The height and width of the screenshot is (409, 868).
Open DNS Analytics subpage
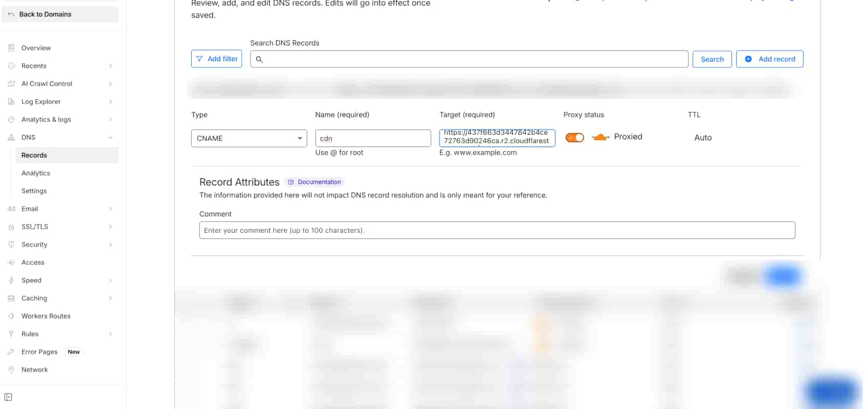36,173
